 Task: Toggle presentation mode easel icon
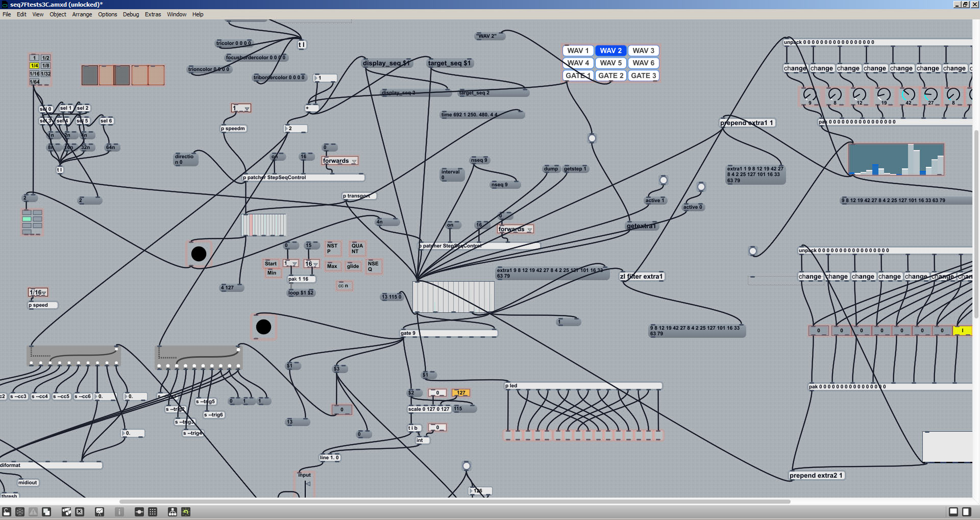pos(100,512)
